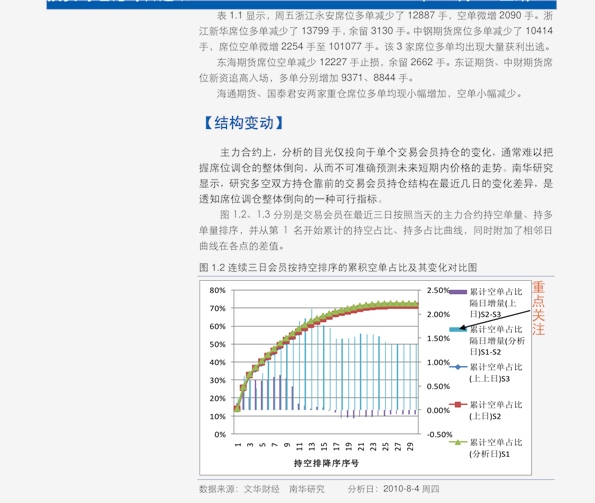
Task: Click the source line 数据来源: 文华财经
Action: (239, 489)
